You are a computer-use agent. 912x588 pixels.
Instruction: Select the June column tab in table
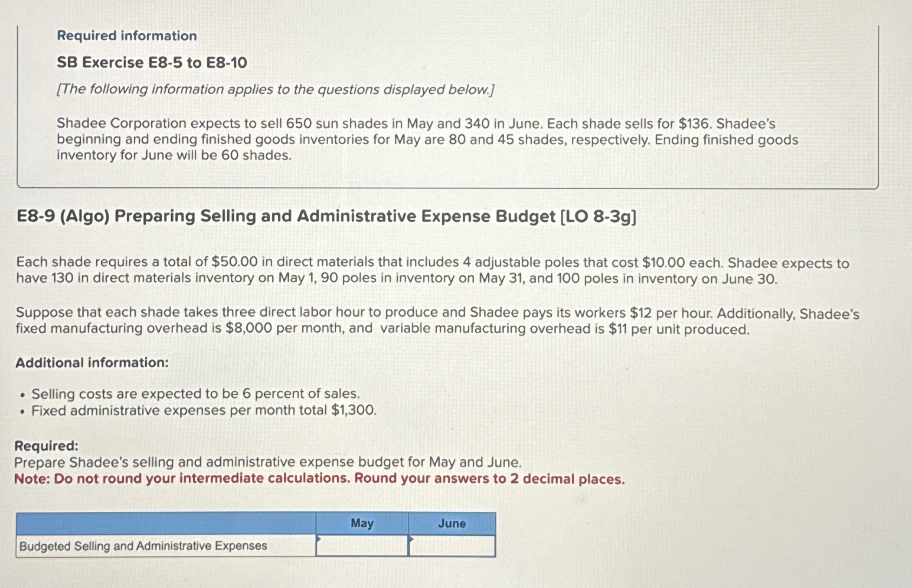tap(452, 524)
